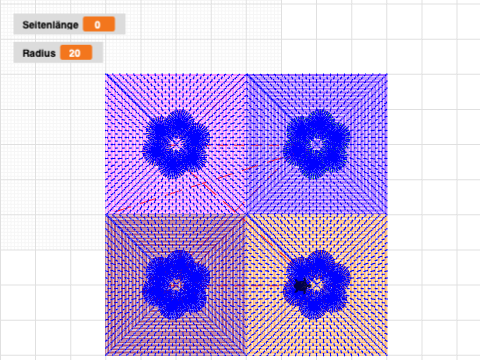
Task: Click center of the top-right blue flower
Action: [316, 144]
